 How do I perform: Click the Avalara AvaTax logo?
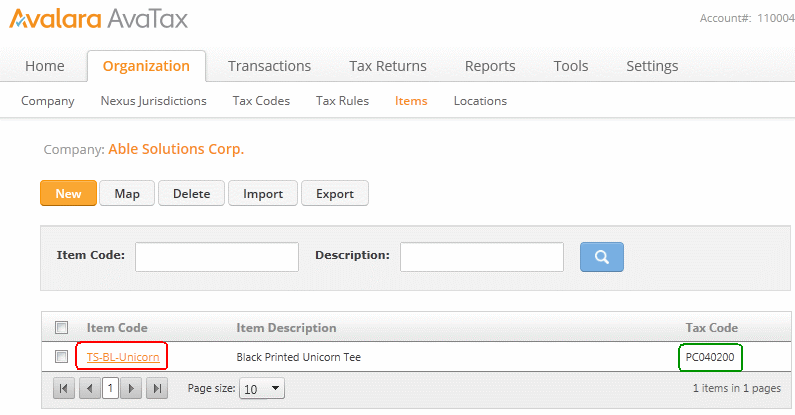98,18
